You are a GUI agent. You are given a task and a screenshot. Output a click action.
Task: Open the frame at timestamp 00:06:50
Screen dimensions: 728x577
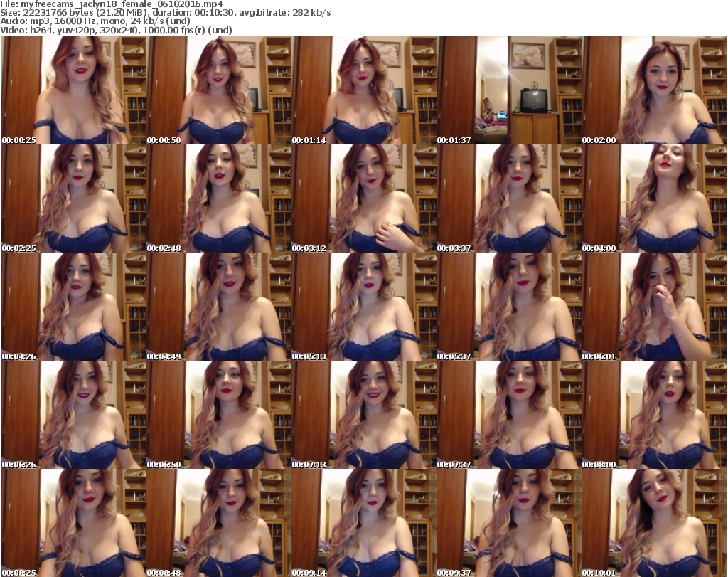[218, 415]
